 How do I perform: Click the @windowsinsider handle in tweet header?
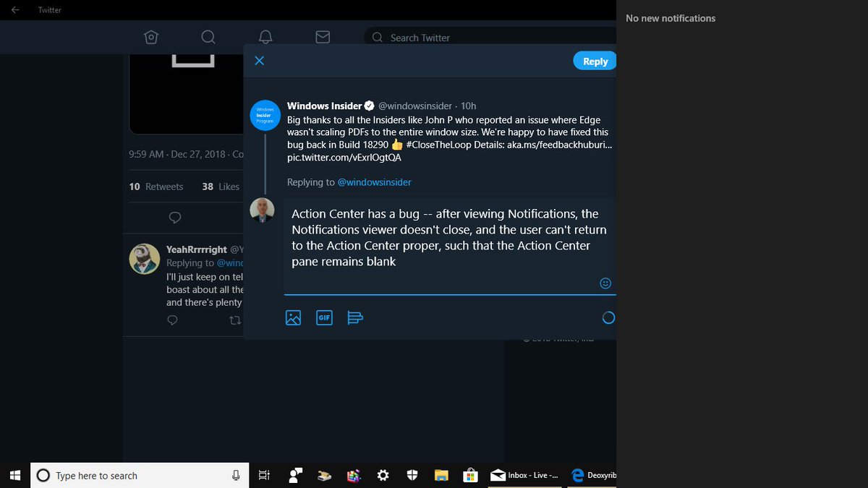(414, 106)
